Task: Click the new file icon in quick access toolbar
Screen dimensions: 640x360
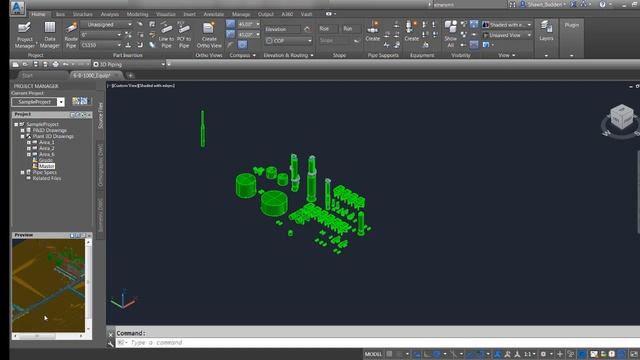Action: coord(16,64)
